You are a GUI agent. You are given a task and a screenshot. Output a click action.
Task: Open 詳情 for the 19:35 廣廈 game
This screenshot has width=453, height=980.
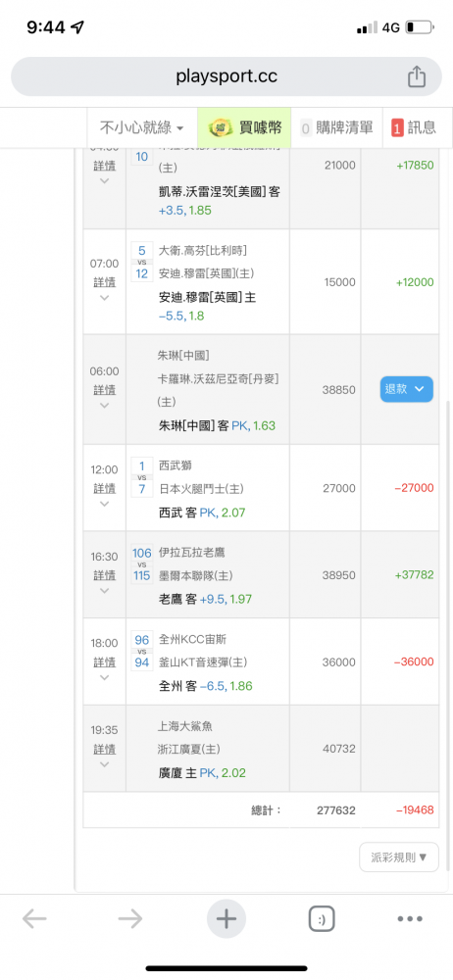(105, 749)
